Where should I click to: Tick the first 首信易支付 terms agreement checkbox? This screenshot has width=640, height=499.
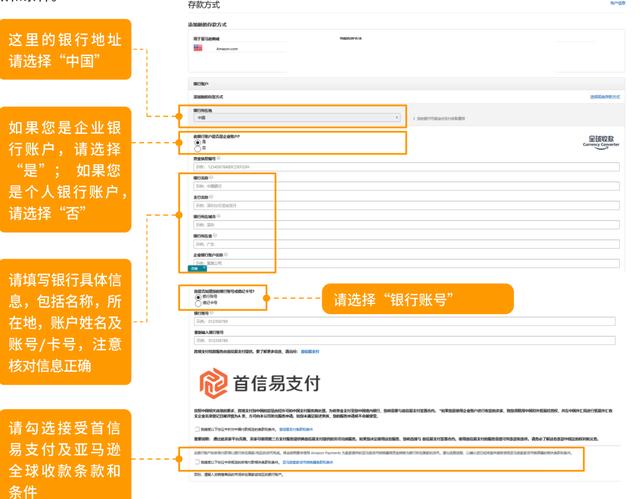click(x=197, y=429)
